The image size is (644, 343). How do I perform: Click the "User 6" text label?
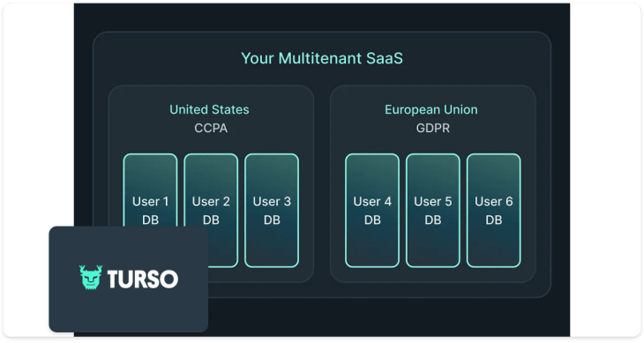[x=494, y=201]
